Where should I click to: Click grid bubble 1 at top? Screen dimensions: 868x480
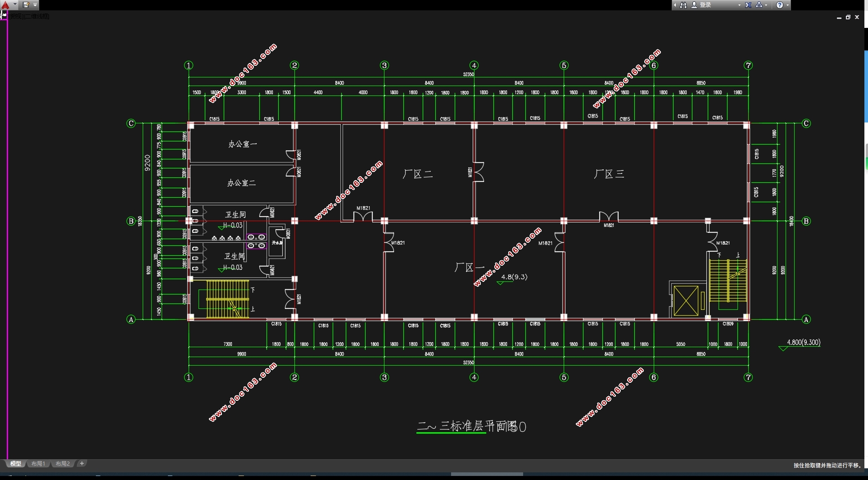[189, 65]
